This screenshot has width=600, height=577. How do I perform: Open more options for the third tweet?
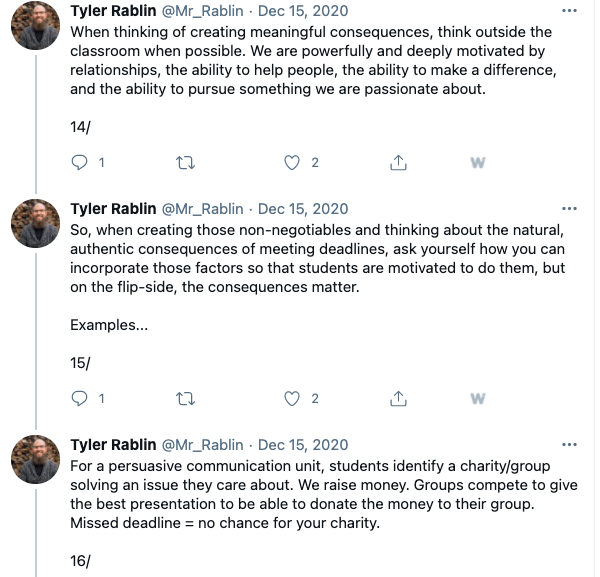click(569, 445)
